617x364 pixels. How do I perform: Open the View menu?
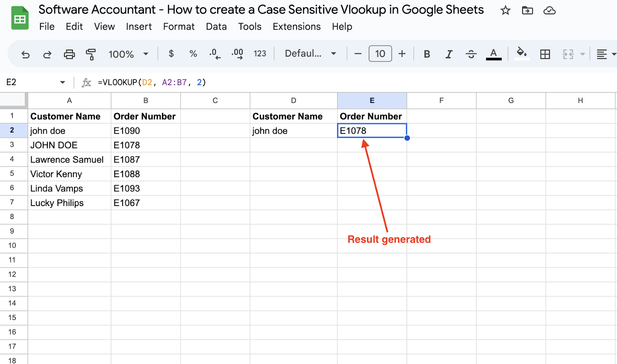(105, 27)
